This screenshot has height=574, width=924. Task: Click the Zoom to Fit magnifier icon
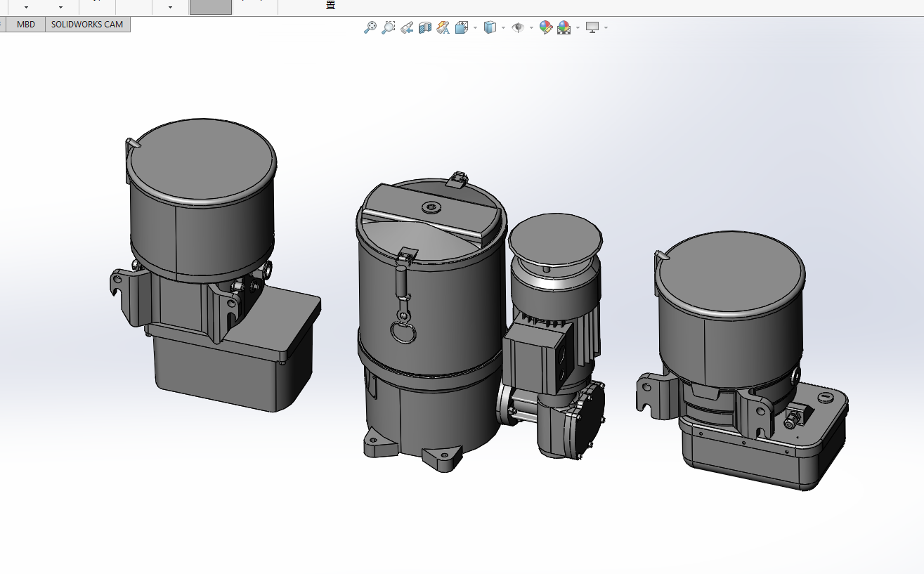tap(370, 28)
